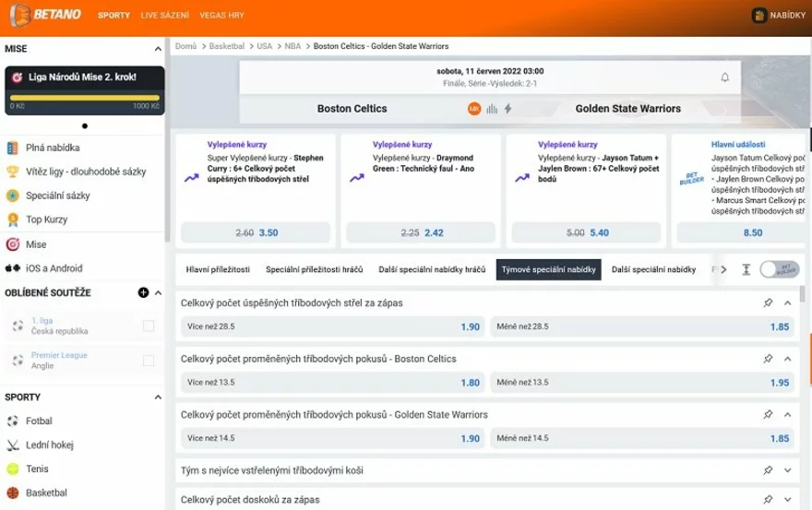The height and width of the screenshot is (510, 812).
Task: Click the Plná nabídka sidebar icon
Action: 12,148
